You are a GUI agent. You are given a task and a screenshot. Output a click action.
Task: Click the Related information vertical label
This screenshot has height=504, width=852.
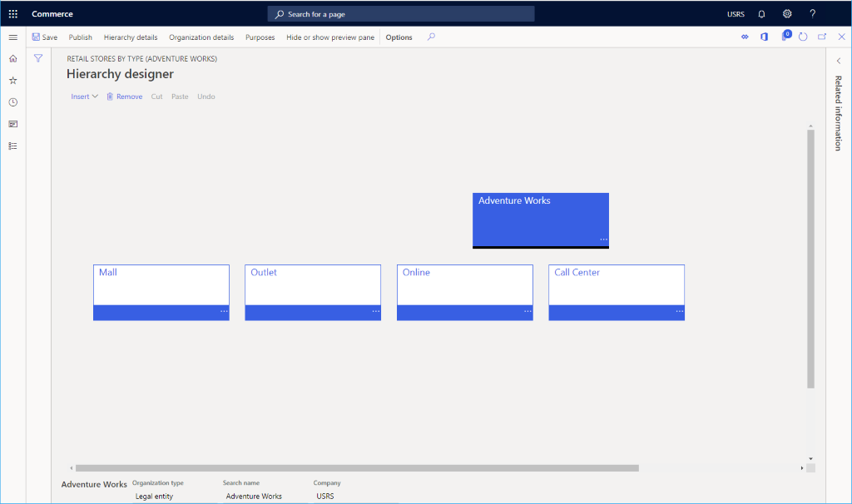click(x=839, y=113)
